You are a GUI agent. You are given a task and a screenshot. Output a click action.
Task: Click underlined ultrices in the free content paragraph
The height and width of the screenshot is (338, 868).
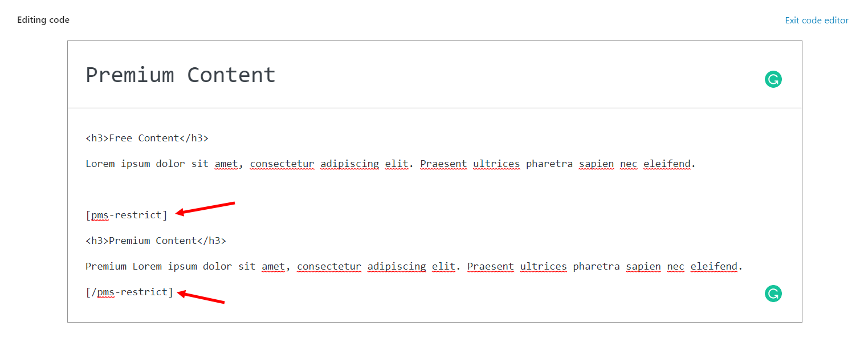pos(496,164)
